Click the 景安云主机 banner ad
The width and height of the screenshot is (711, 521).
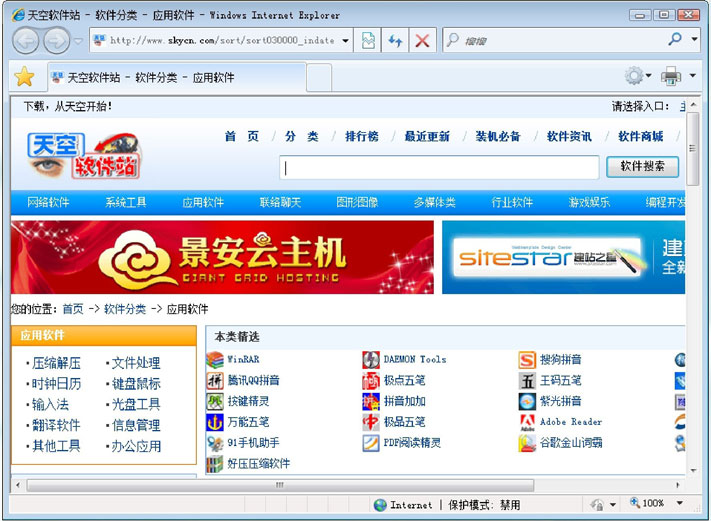(222, 257)
